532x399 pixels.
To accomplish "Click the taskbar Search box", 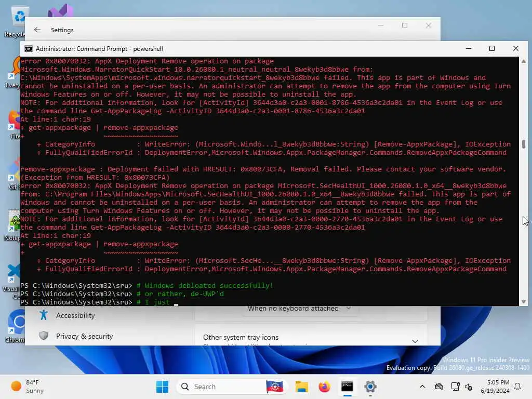I will tap(232, 387).
